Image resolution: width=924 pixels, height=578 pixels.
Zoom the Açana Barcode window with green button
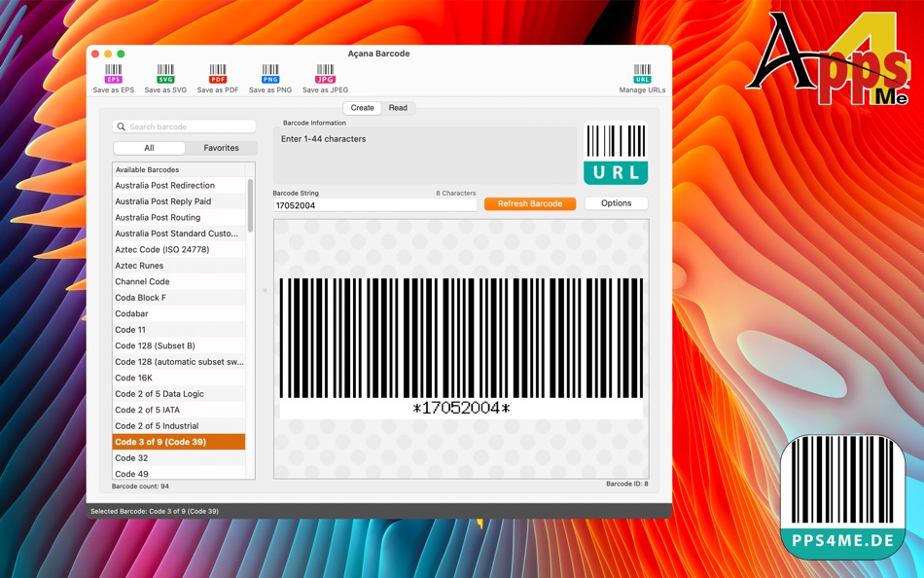pyautogui.click(x=121, y=54)
